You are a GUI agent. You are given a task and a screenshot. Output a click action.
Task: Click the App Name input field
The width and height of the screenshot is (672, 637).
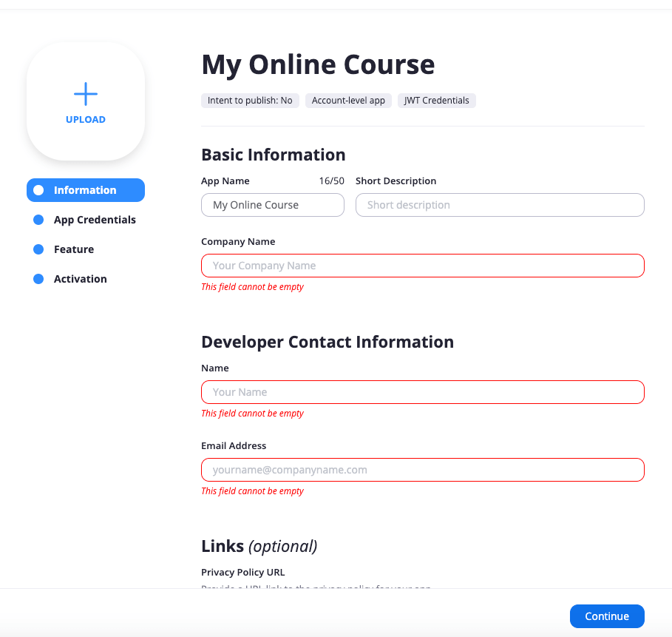[272, 205]
